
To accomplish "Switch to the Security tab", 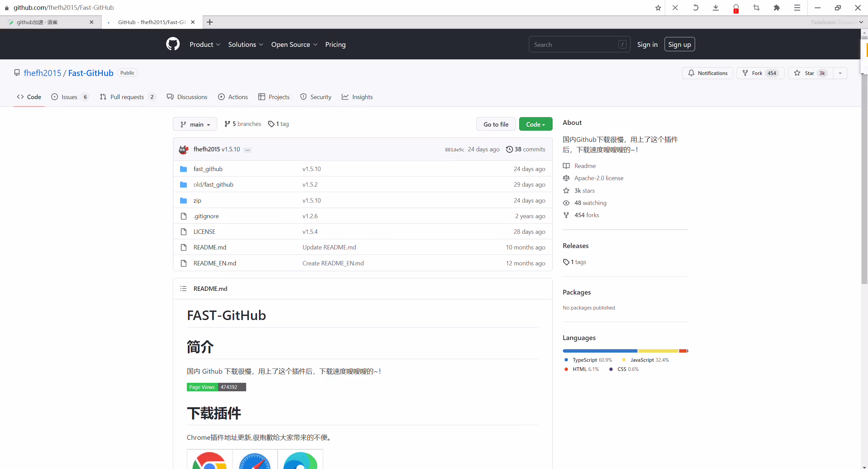I will coord(316,97).
